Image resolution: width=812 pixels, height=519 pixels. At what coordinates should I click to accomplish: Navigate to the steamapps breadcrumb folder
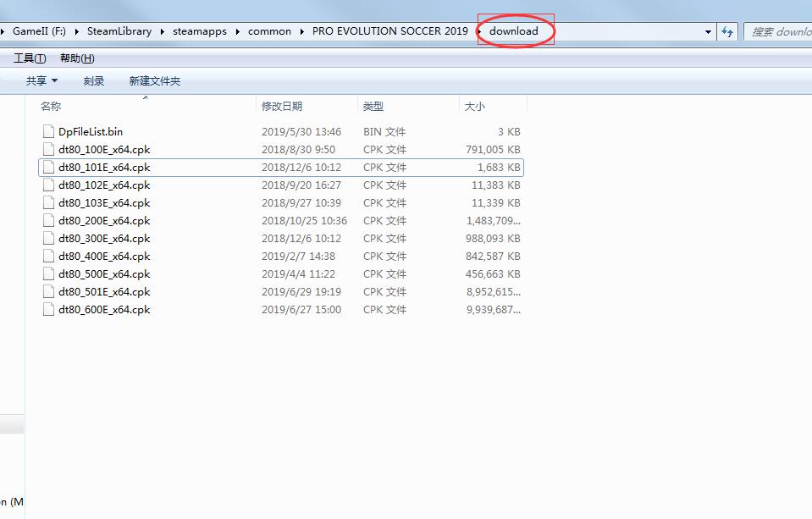coord(201,31)
